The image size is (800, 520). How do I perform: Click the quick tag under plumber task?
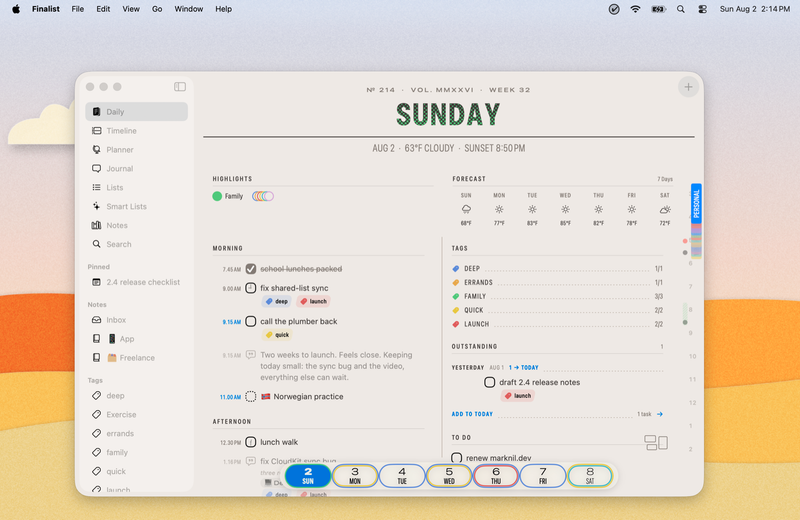pos(278,335)
